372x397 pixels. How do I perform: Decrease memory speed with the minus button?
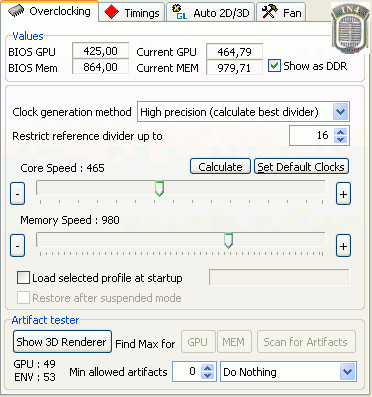pyautogui.click(x=18, y=246)
